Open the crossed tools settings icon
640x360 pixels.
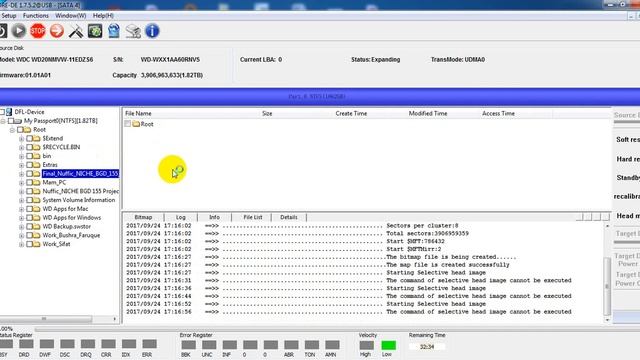(76, 31)
